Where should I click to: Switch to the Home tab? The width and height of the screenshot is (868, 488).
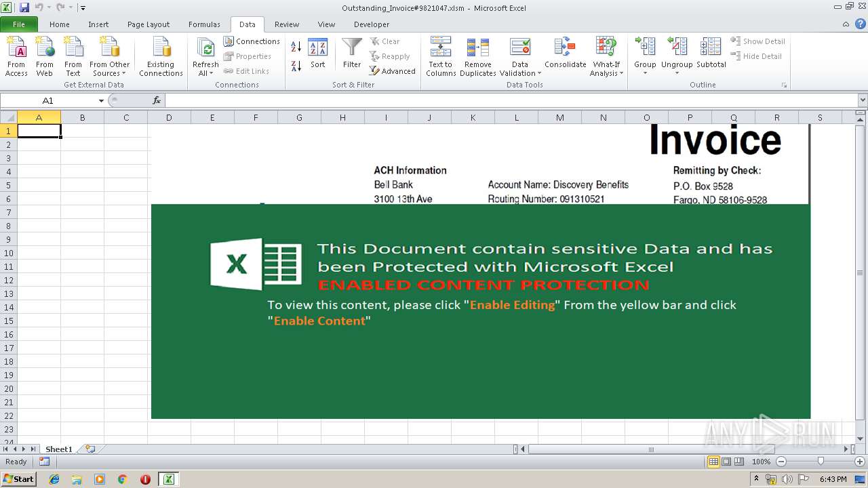point(60,24)
